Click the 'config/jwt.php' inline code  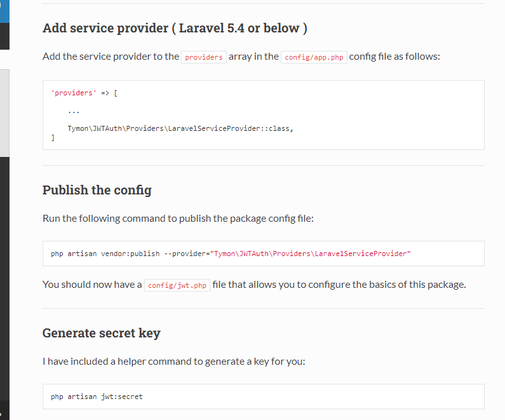pos(177,285)
